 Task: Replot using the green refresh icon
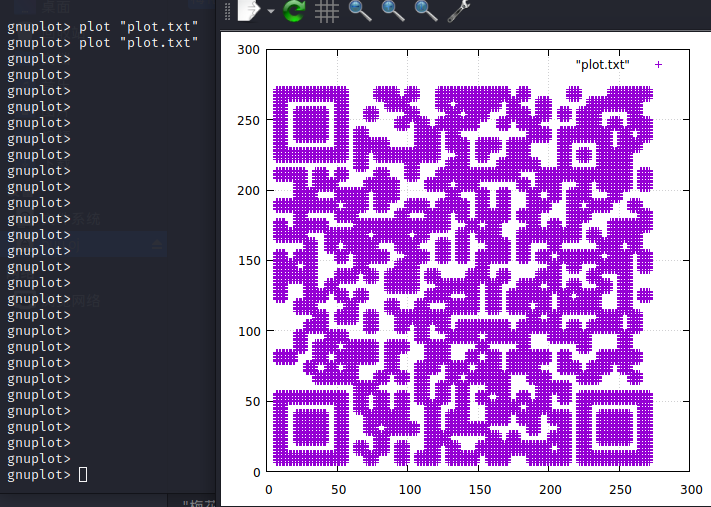[x=294, y=10]
